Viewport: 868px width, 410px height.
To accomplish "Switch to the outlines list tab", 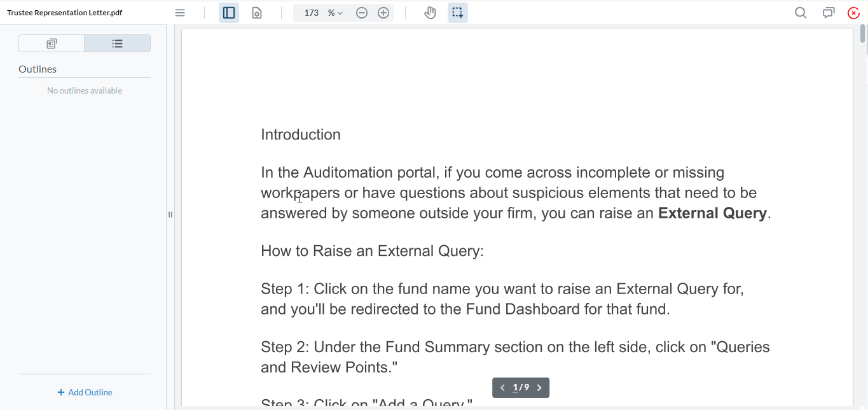I will click(117, 43).
